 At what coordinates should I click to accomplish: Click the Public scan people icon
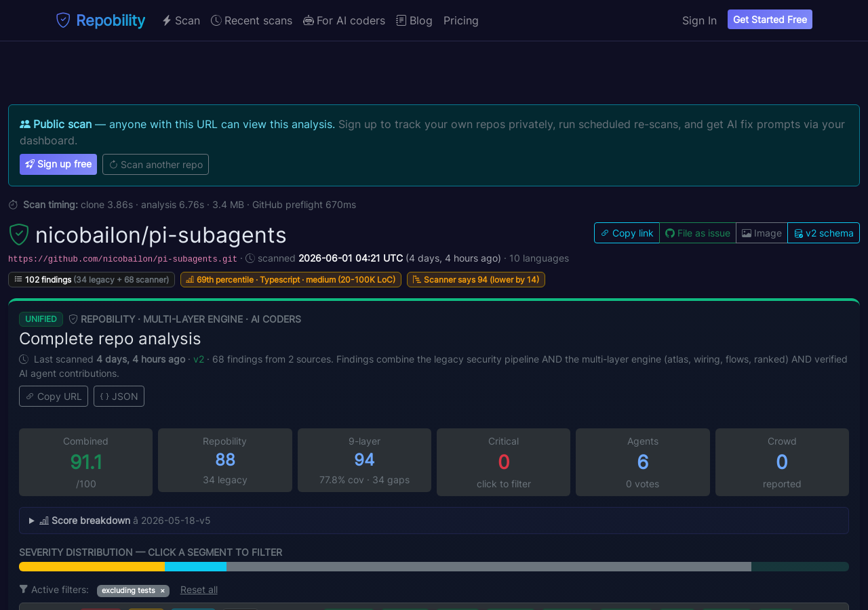(x=25, y=124)
